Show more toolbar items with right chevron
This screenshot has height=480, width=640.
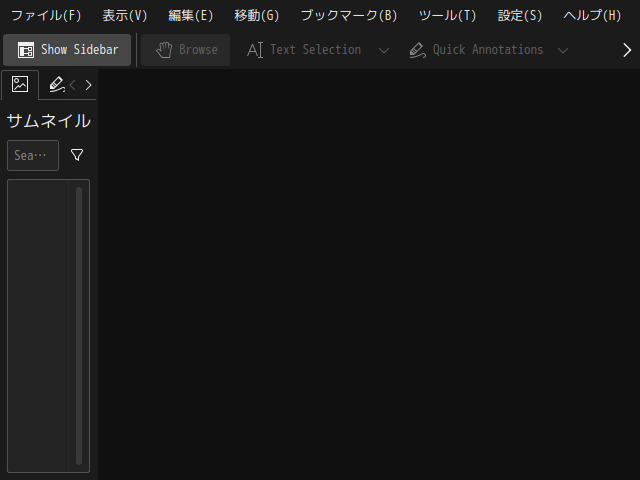pos(627,50)
